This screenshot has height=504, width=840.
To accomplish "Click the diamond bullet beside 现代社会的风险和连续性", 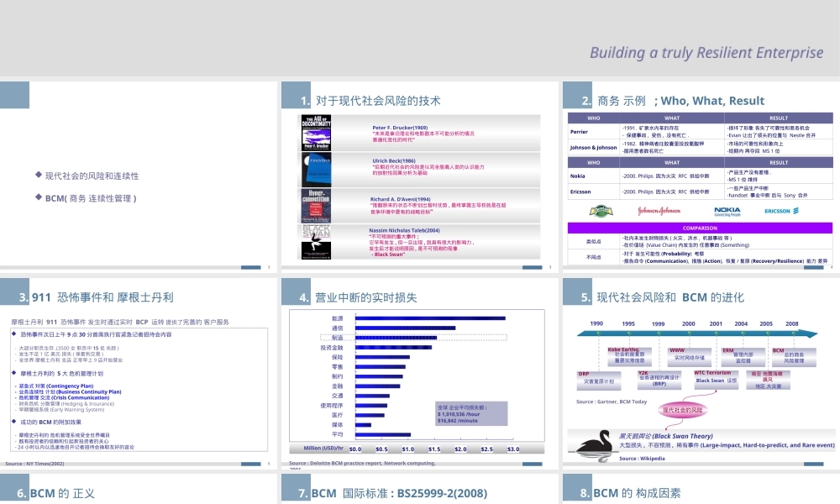I will pos(38,175).
